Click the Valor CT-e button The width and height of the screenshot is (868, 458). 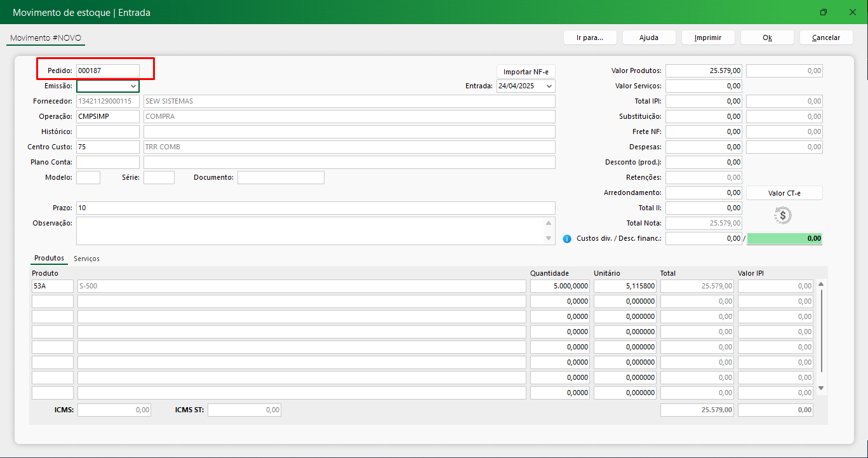click(x=784, y=193)
